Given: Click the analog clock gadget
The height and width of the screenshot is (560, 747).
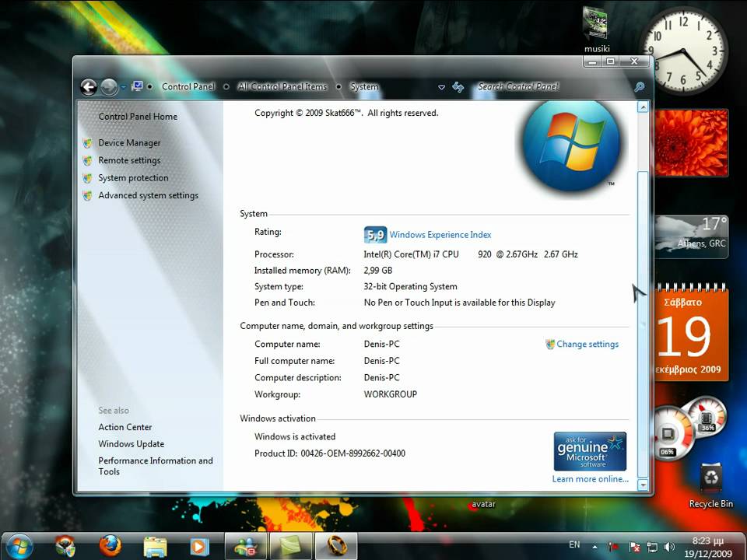Looking at the screenshot, I should click(x=684, y=51).
